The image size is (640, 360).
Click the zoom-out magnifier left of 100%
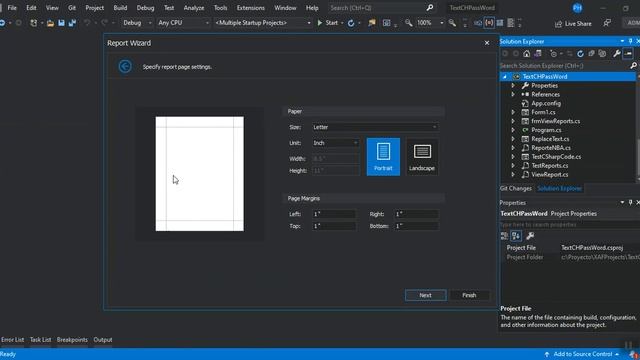(x=409, y=23)
